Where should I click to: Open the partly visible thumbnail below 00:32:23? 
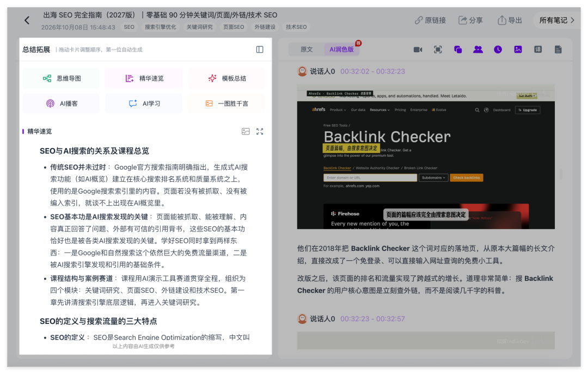[426, 340]
